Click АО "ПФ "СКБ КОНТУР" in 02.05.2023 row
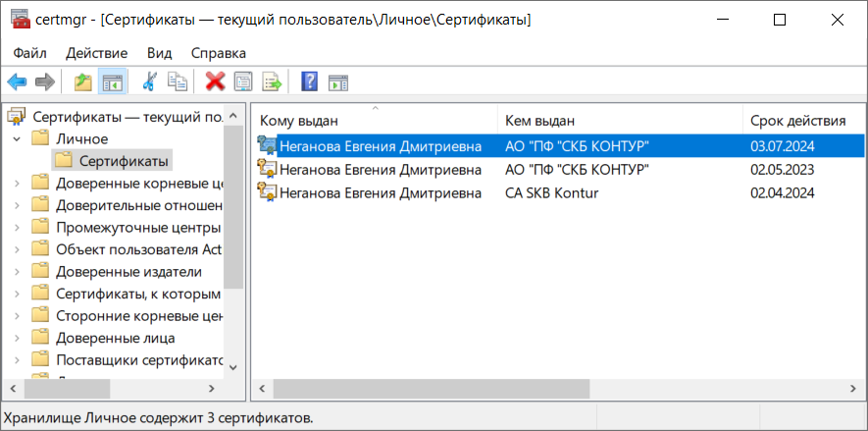The height and width of the screenshot is (431, 868). click(577, 169)
